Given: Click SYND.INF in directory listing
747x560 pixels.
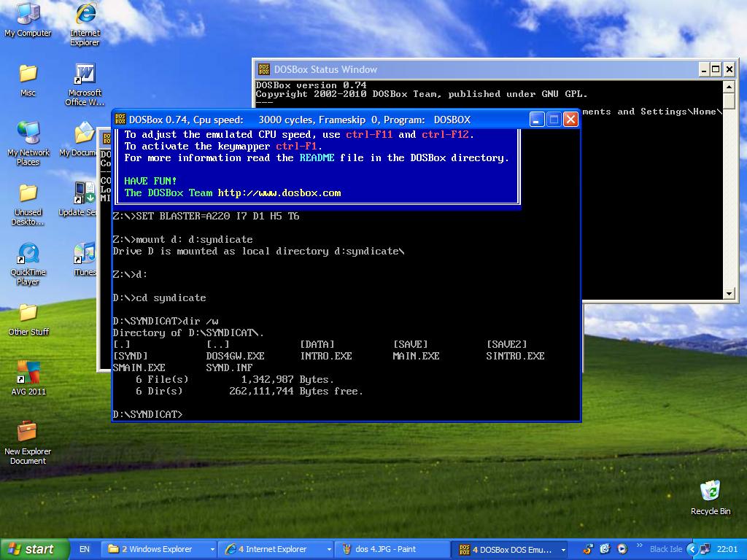Looking at the screenshot, I should click(229, 367).
